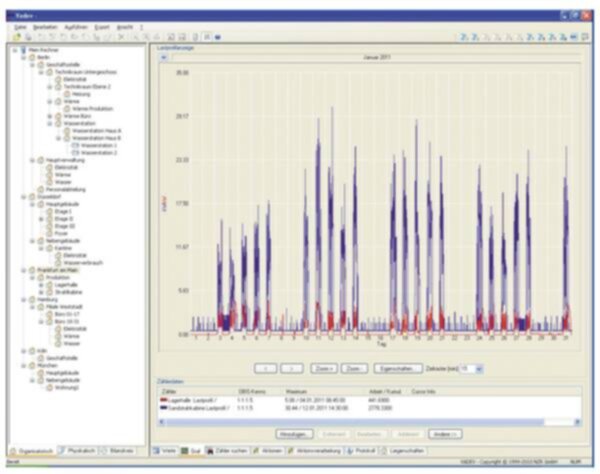Click the Maximum column header
Image resolution: width=600 pixels, height=474 pixels.
(x=297, y=392)
